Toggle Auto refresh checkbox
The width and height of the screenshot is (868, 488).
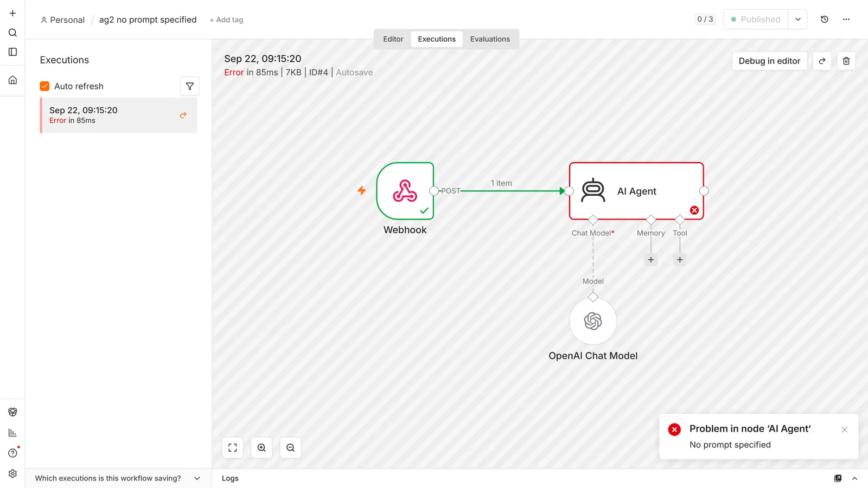point(44,86)
